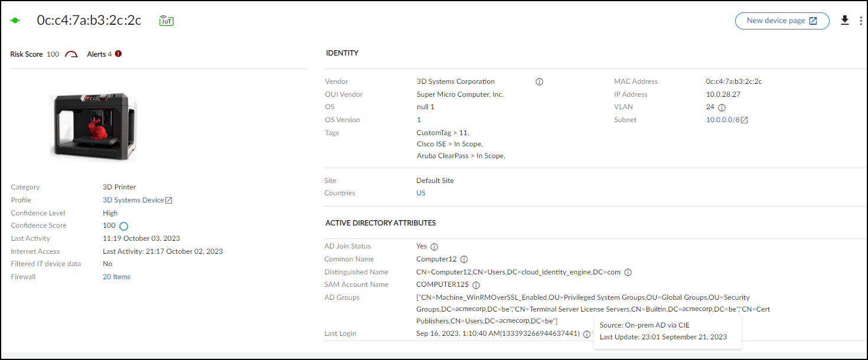The width and height of the screenshot is (868, 360).
Task: Click the download icon
Action: 845,21
